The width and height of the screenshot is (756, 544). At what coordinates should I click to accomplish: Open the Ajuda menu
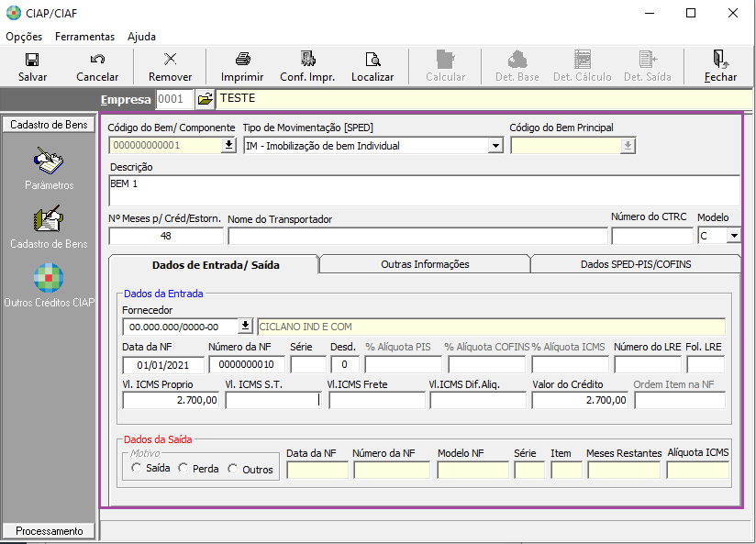[141, 37]
